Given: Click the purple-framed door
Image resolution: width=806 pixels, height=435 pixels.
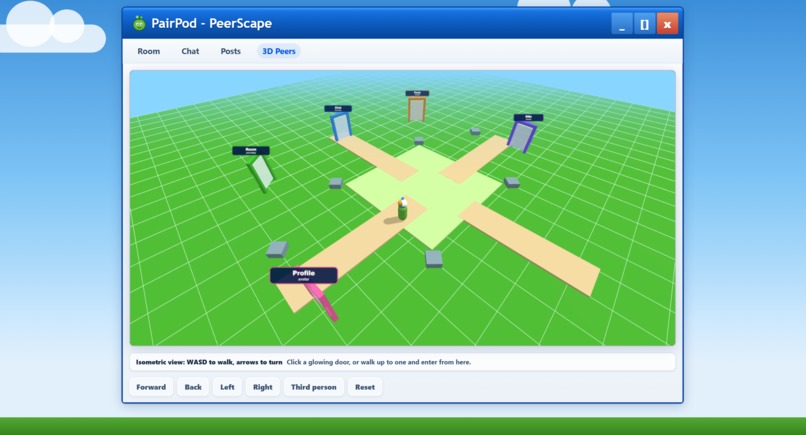Looking at the screenshot, I should (x=522, y=137).
